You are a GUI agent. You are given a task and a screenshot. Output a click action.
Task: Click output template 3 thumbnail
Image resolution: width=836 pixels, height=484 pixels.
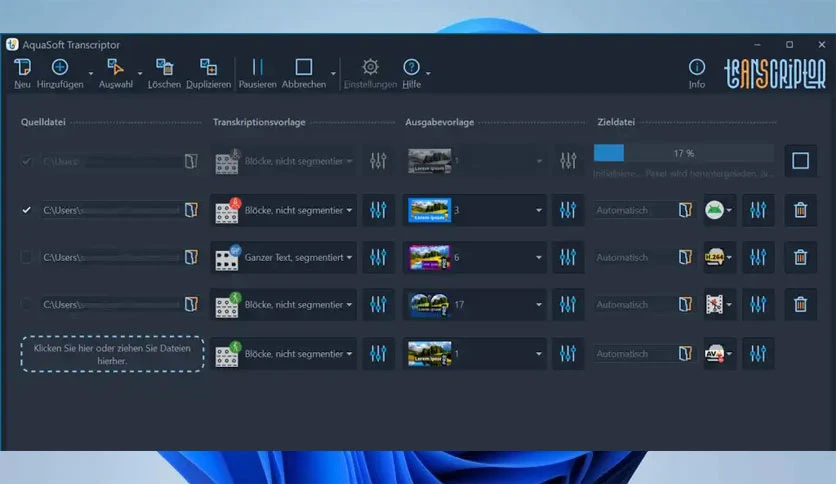pos(429,210)
